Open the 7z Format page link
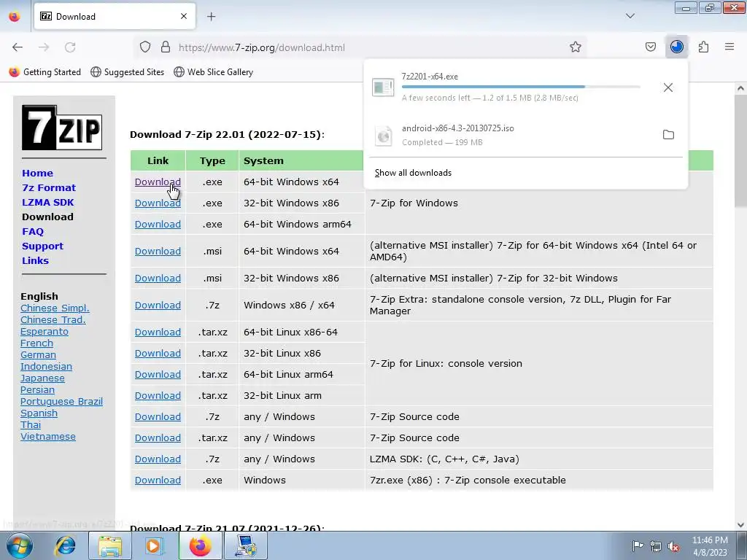Image resolution: width=747 pixels, height=560 pixels. (49, 187)
